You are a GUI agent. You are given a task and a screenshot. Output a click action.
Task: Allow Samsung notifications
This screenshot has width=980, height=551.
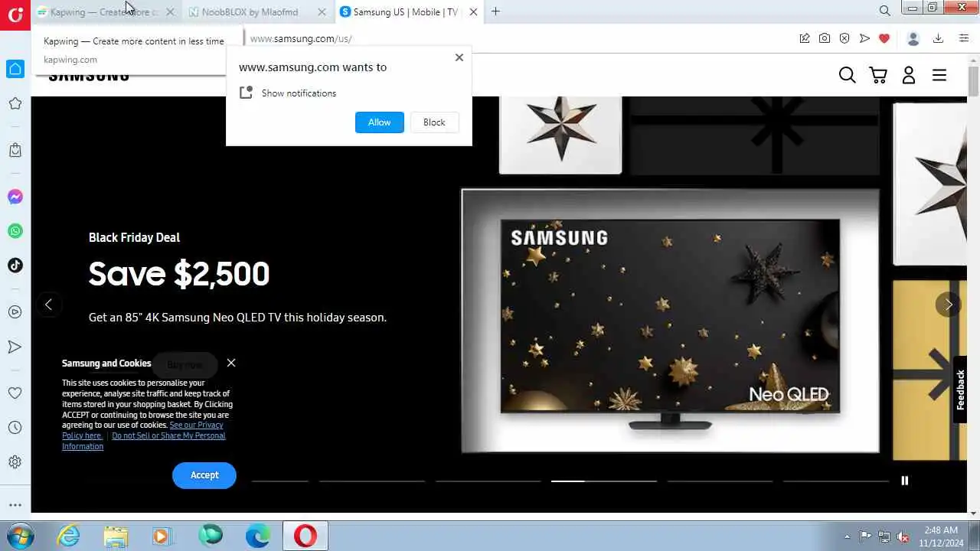380,122
